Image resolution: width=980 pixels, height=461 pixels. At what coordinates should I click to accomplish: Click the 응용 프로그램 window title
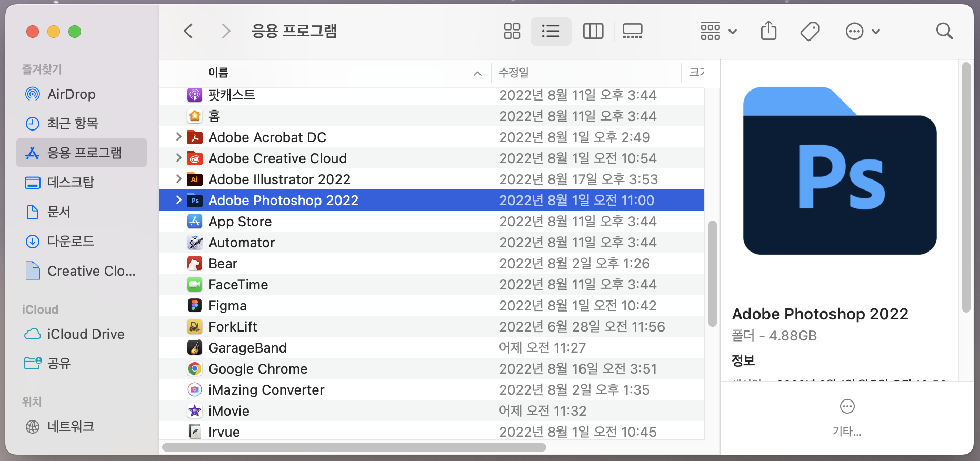294,31
